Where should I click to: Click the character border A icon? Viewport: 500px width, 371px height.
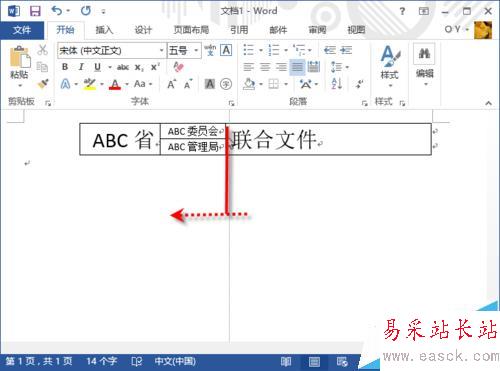tap(226, 51)
